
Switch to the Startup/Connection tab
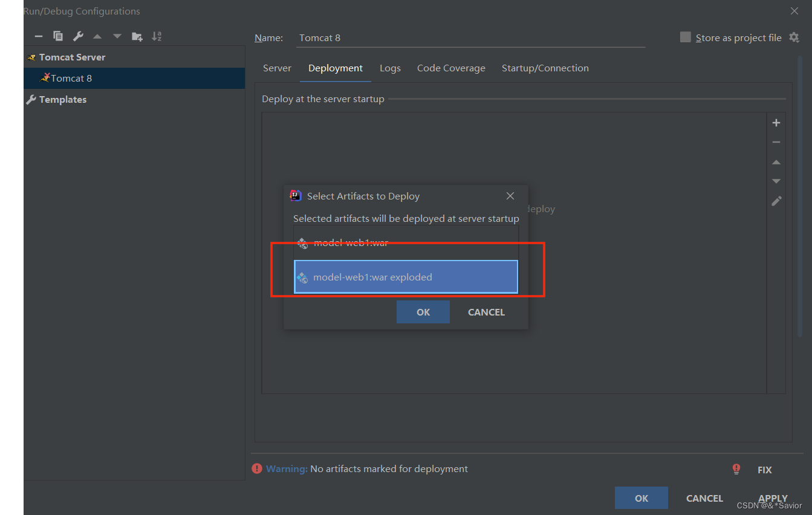[545, 68]
